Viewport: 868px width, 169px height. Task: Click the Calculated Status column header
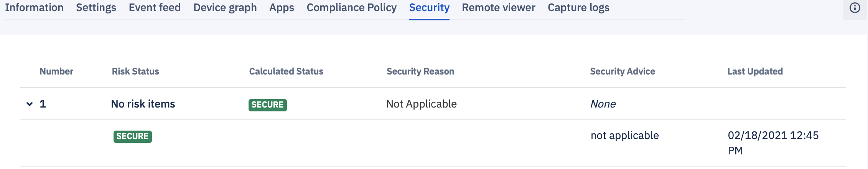[x=286, y=71]
